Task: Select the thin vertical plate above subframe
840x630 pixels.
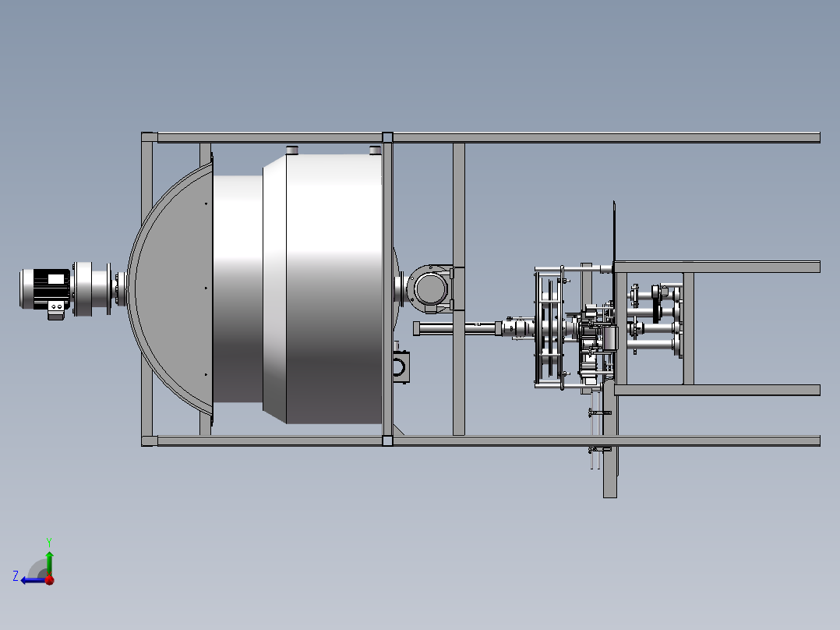Action: pyautogui.click(x=614, y=232)
